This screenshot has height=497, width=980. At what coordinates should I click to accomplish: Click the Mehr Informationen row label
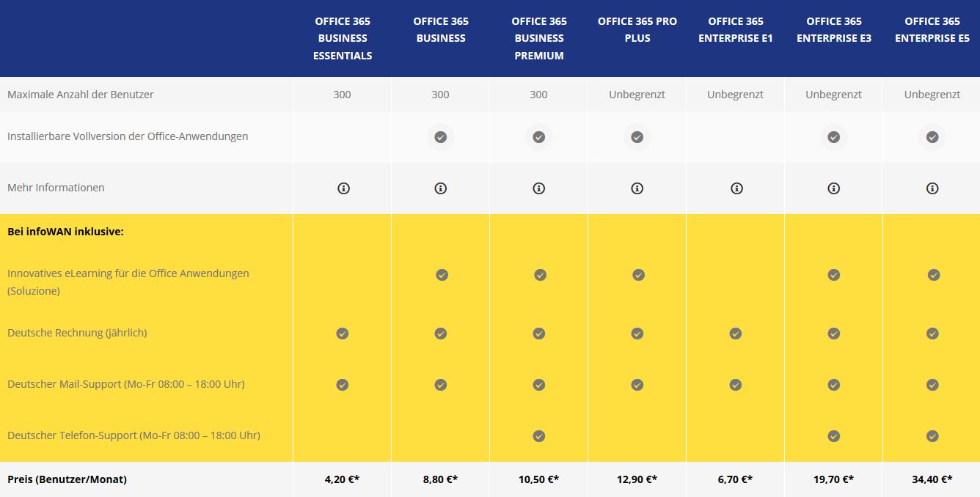pos(56,188)
